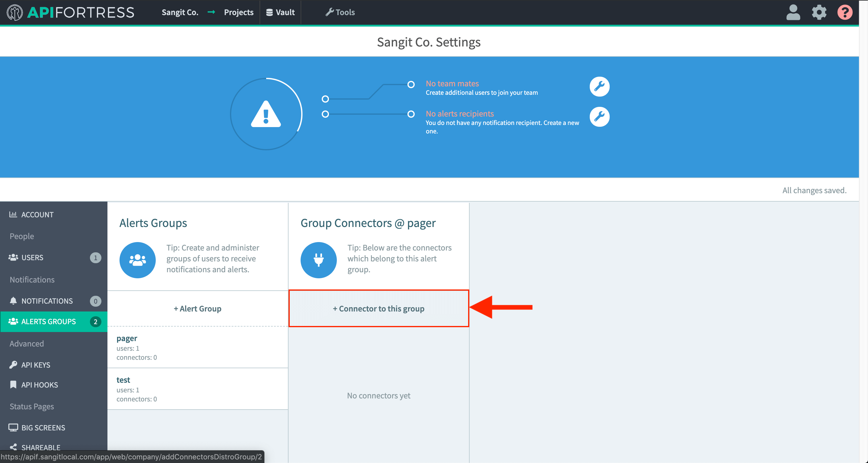Click the warning triangle status icon

pos(266,114)
